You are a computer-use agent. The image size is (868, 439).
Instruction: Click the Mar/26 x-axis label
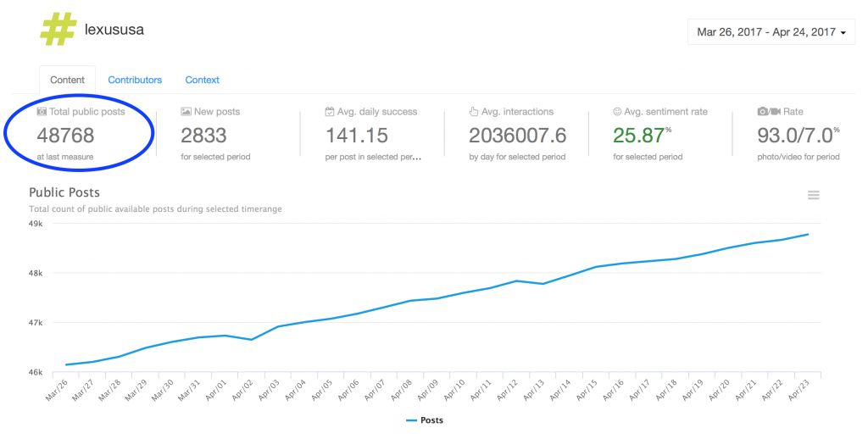click(57, 389)
